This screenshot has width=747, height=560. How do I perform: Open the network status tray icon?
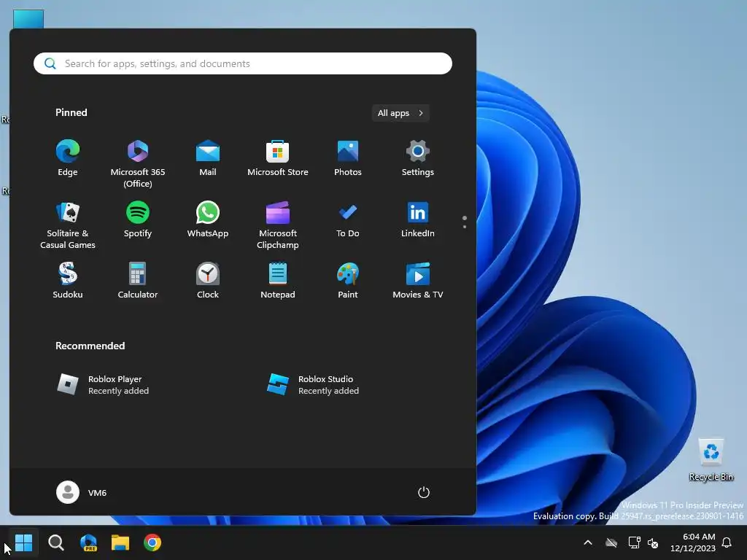click(x=634, y=542)
